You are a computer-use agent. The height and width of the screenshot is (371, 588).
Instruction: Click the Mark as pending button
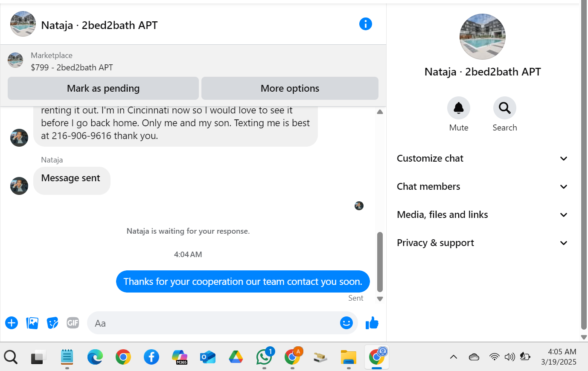103,88
